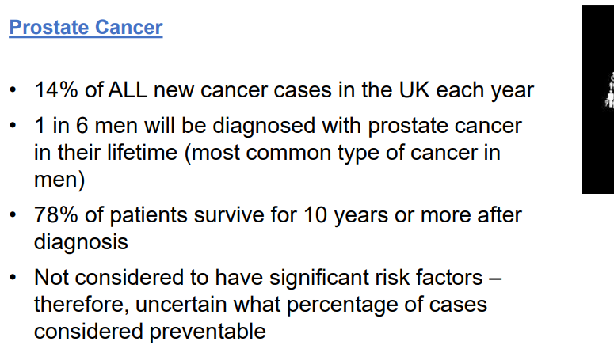Click the bullet before "14% of ALL"
The width and height of the screenshot is (614, 364).
coord(13,91)
